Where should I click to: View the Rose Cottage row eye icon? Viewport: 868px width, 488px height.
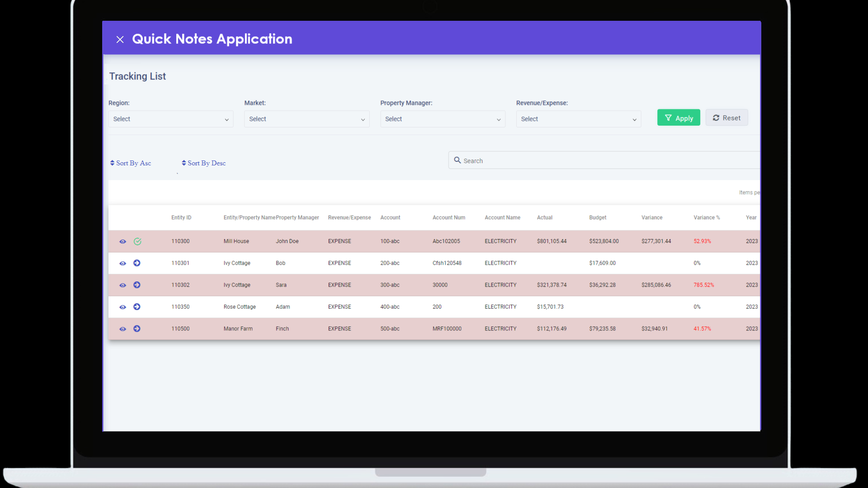tap(123, 307)
